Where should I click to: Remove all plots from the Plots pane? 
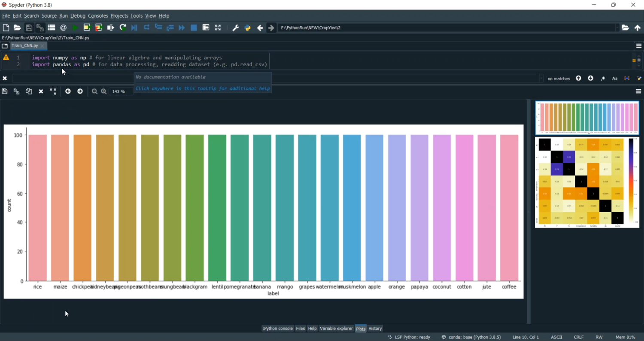(x=53, y=91)
